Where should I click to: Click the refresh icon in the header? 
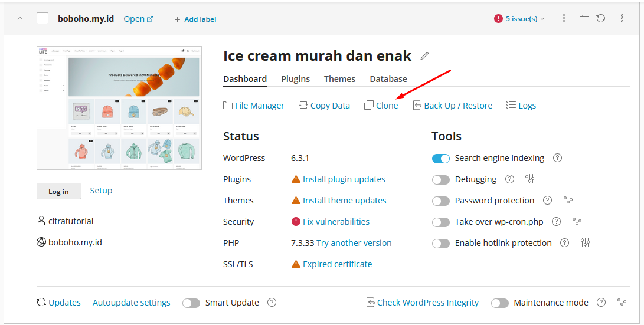click(x=601, y=18)
